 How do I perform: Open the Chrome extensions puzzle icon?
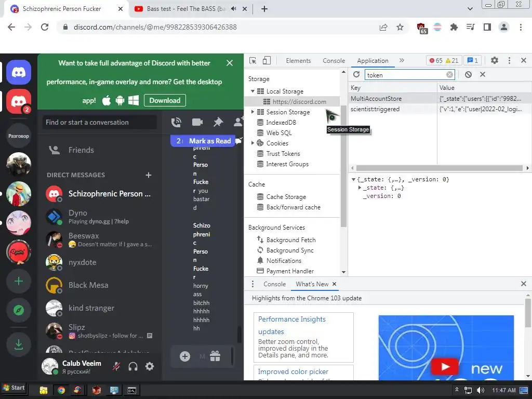pos(454,27)
